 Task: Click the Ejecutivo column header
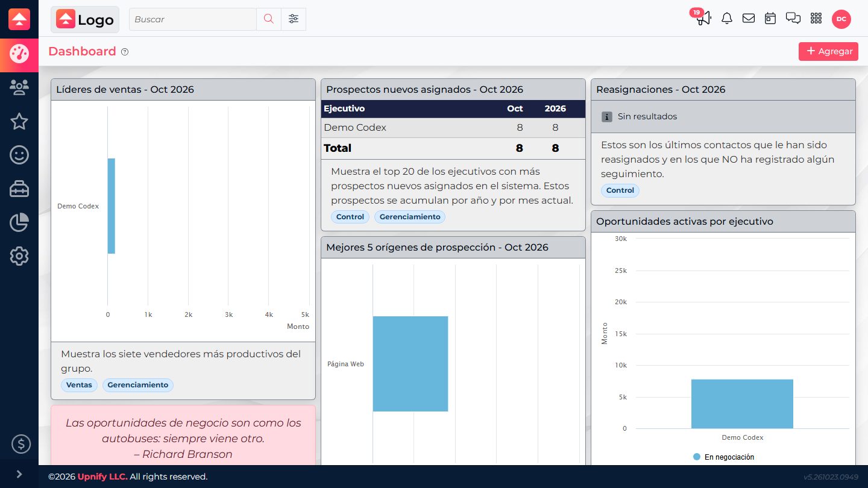[x=344, y=108]
